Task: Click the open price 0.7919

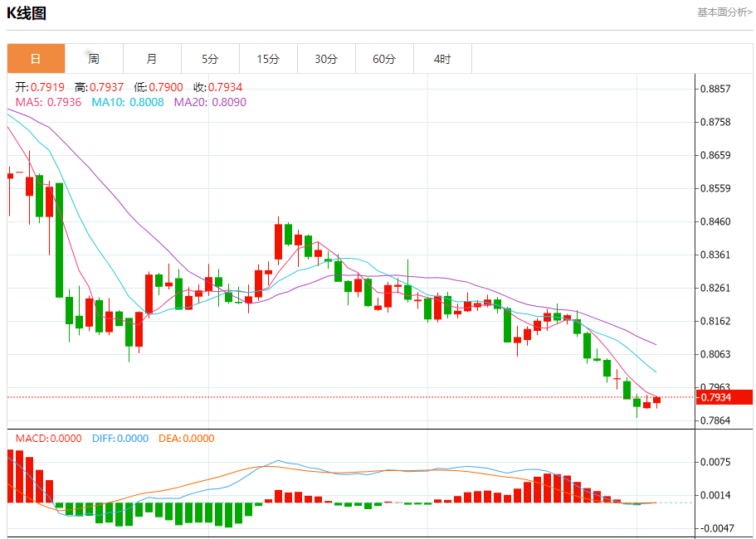Action: tap(48, 87)
